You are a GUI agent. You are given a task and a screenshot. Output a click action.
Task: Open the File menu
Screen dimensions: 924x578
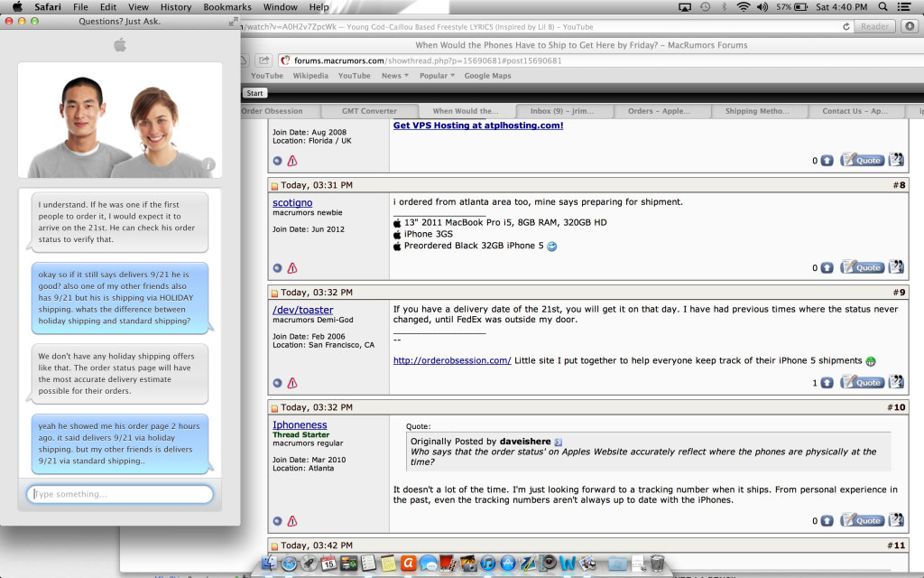(80, 7)
